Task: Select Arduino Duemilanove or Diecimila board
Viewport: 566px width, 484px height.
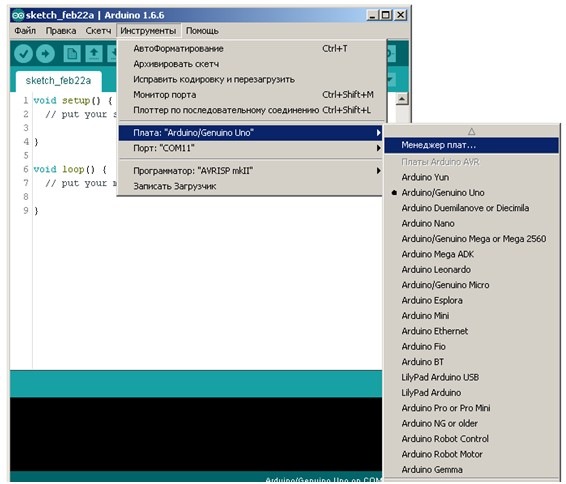Action: click(x=471, y=208)
